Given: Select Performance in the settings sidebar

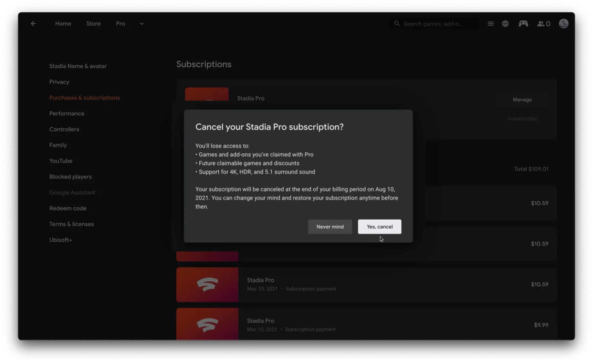Looking at the screenshot, I should coord(67,113).
